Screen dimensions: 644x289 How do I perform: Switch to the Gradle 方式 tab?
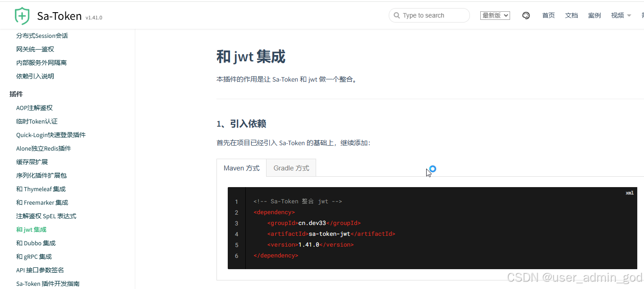[291, 168]
